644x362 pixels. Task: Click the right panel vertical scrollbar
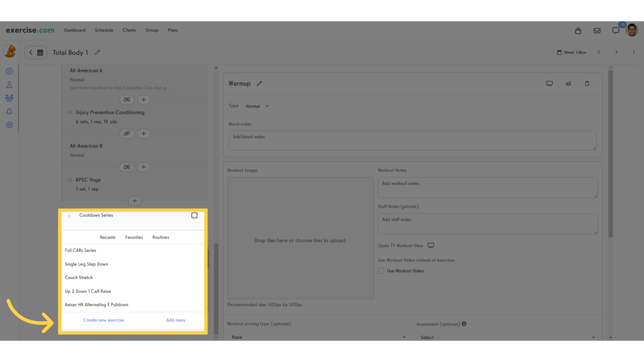point(610,154)
